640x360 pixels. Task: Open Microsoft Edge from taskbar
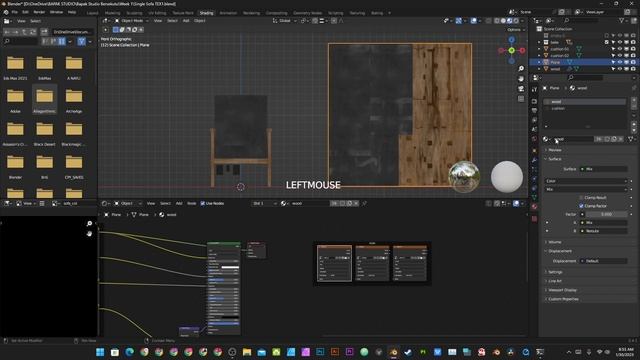[x=129, y=352]
